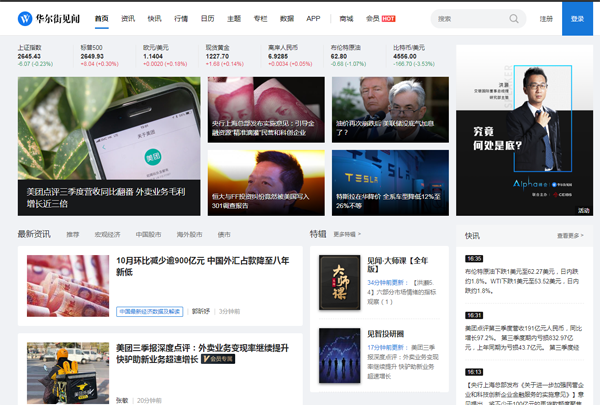Click the 中国最新经济数据及解读 tag
The width and height of the screenshot is (600, 405).
pos(150,312)
